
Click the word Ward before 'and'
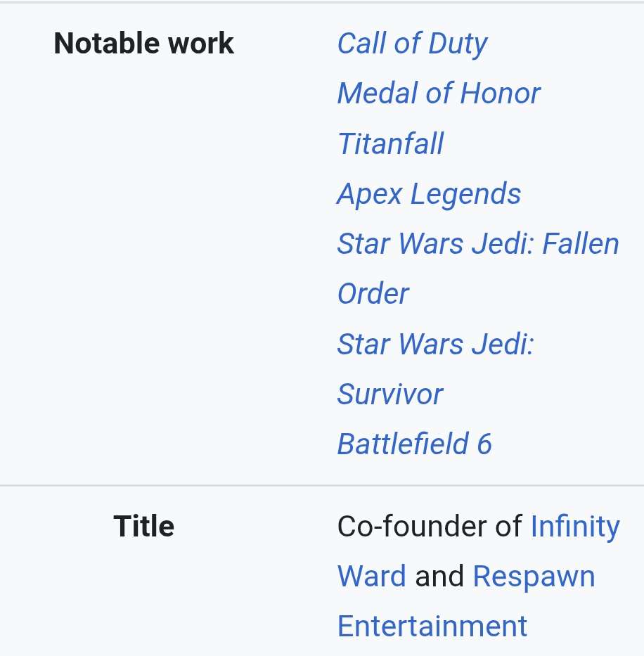tap(371, 577)
